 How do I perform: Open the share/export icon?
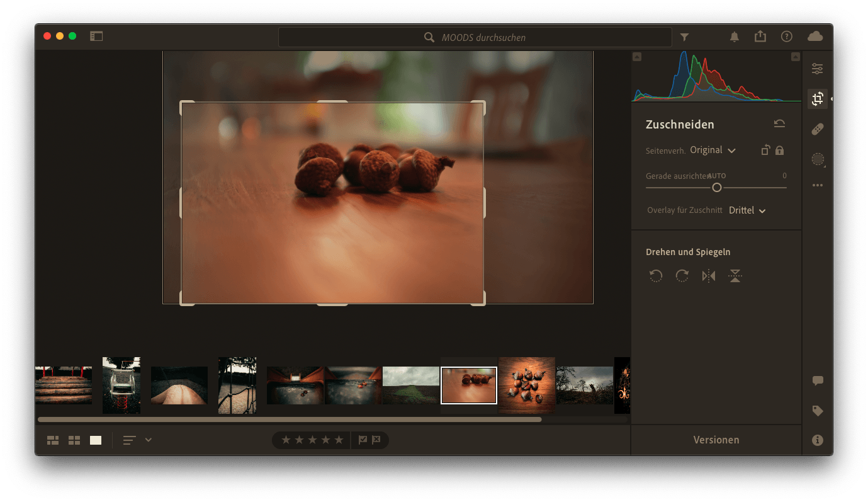coord(760,37)
